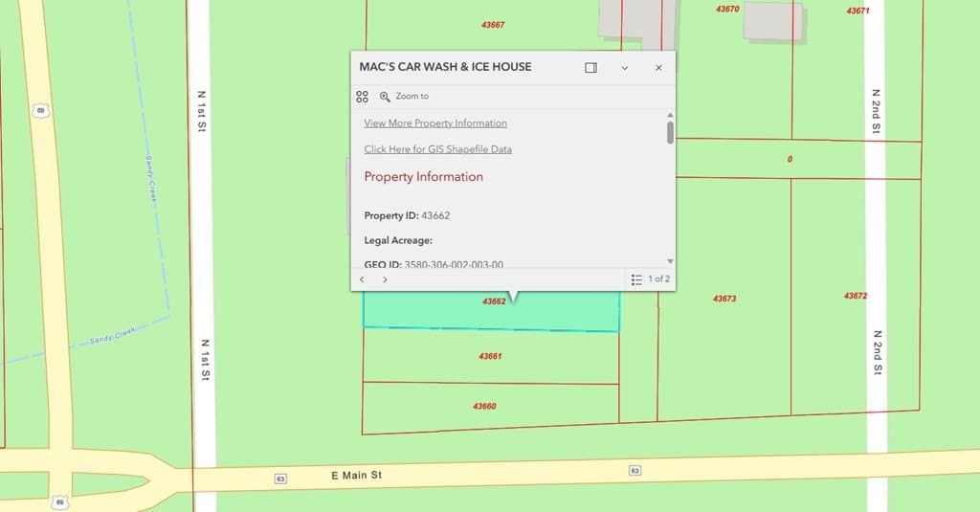Select parcel labeled 43660
980x512 pixels.
point(484,407)
